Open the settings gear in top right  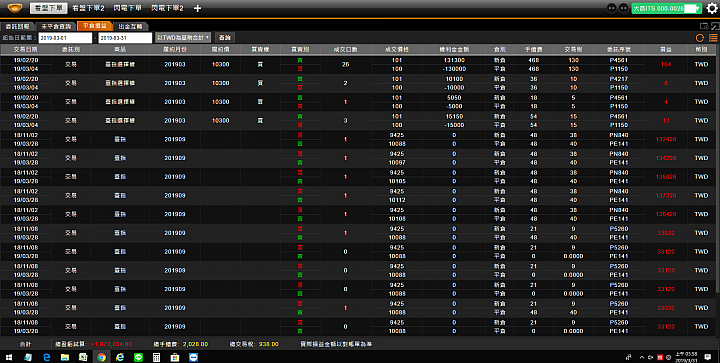712,8
